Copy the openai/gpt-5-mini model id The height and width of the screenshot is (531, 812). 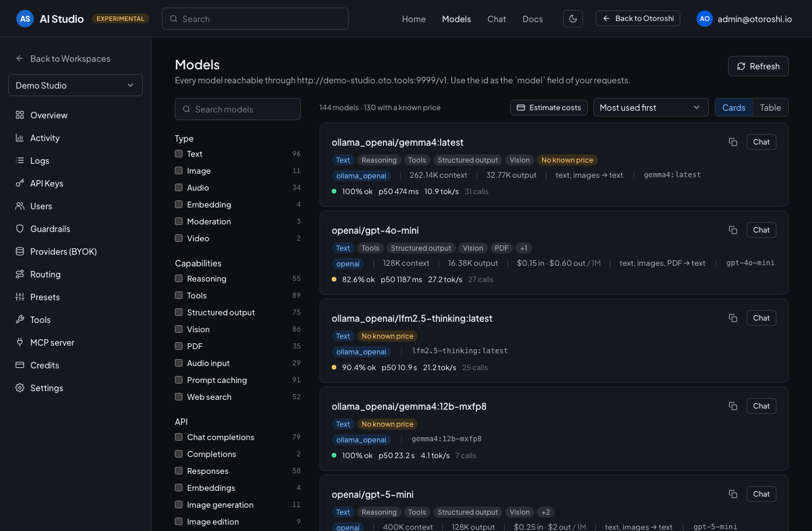click(733, 494)
